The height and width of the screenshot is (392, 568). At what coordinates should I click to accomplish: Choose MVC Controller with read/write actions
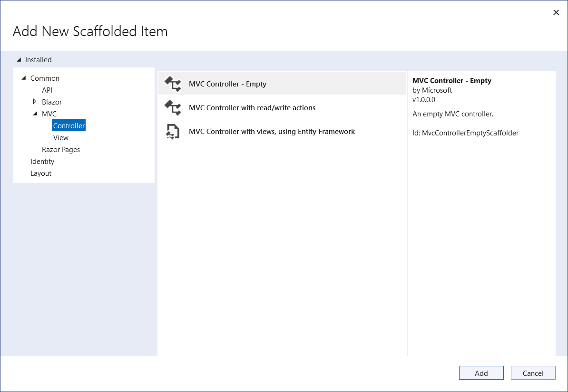[x=252, y=108]
